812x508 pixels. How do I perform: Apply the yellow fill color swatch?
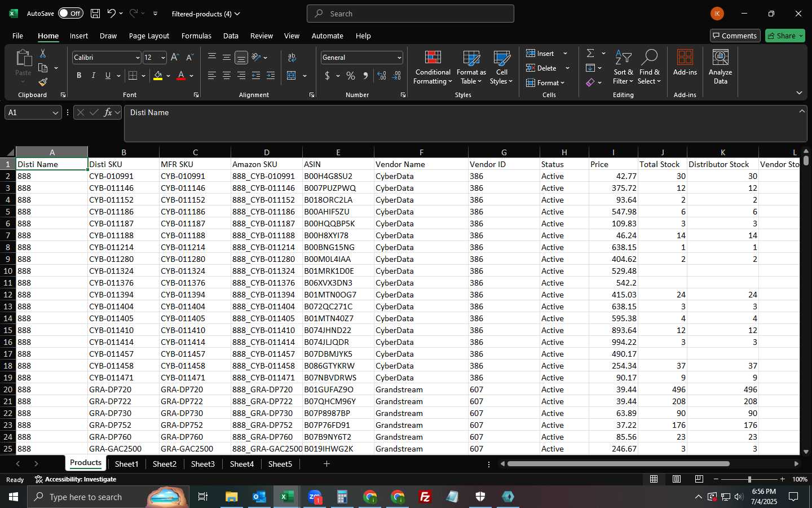pyautogui.click(x=158, y=76)
